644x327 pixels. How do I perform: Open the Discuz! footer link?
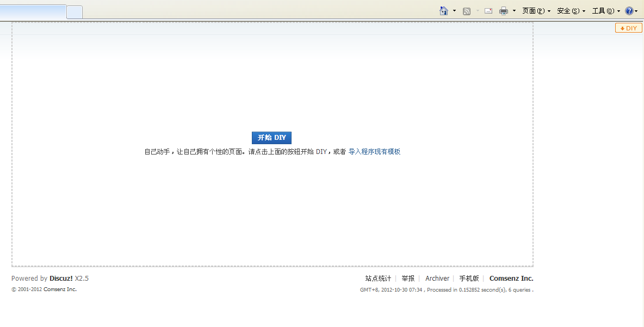(61, 278)
